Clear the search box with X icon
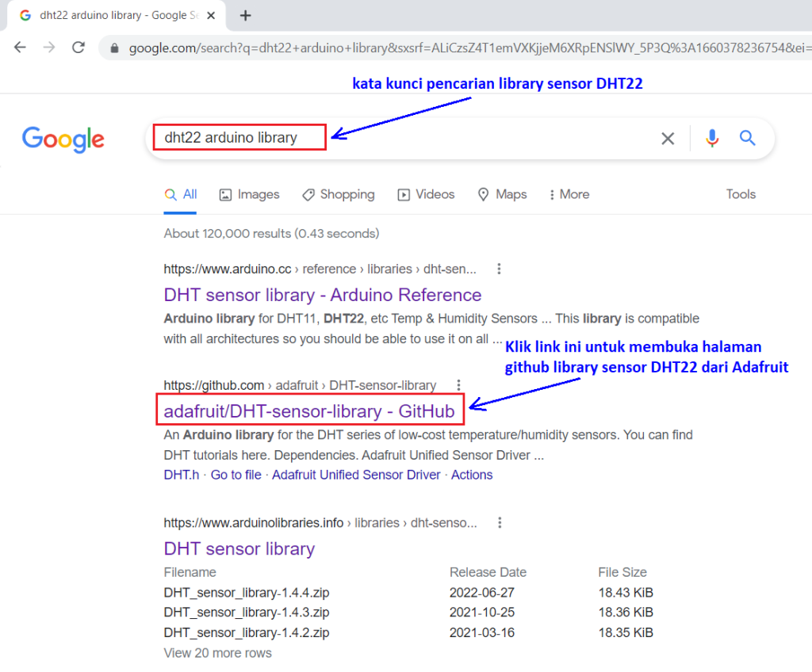 [x=668, y=139]
